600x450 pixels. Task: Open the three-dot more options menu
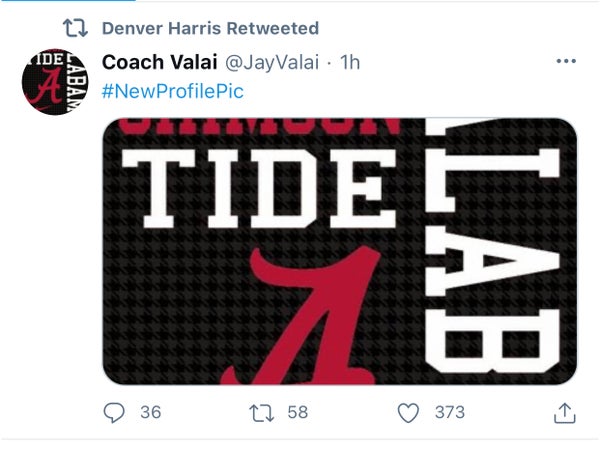565,61
